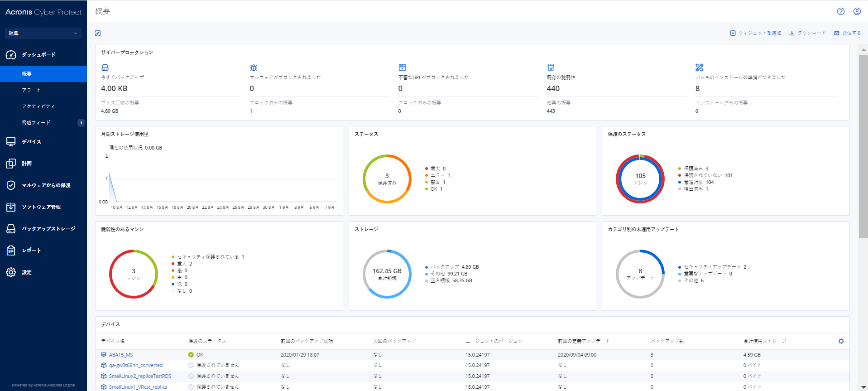868x391 pixels.
Task: Expand the デバイス sidebar section
Action: coord(32,142)
